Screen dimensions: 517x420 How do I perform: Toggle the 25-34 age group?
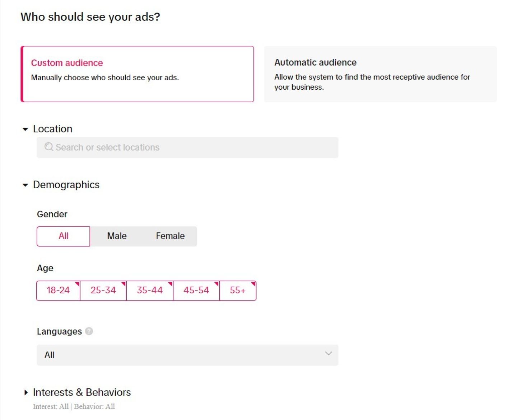click(x=103, y=290)
